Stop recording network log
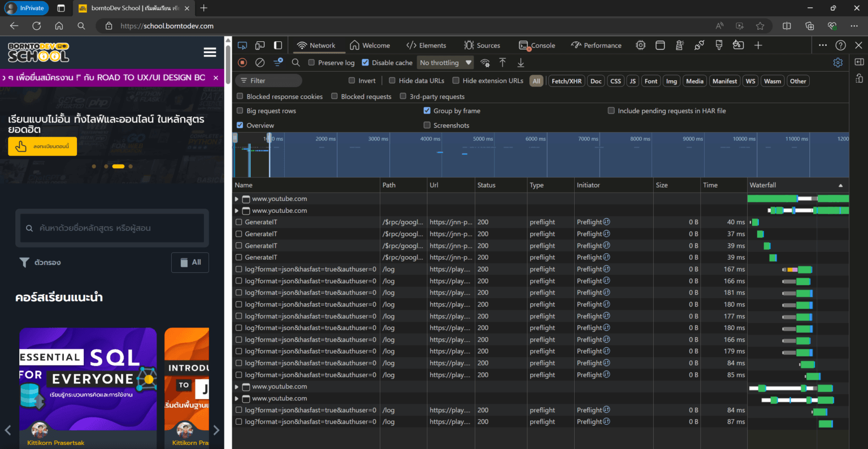The width and height of the screenshot is (868, 449). click(x=242, y=63)
